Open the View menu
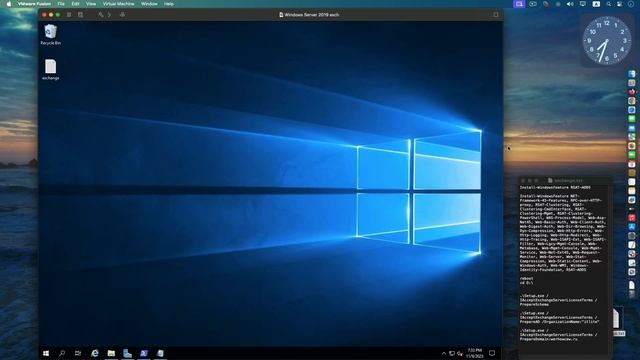The height and width of the screenshot is (360, 640). pyautogui.click(x=91, y=4)
